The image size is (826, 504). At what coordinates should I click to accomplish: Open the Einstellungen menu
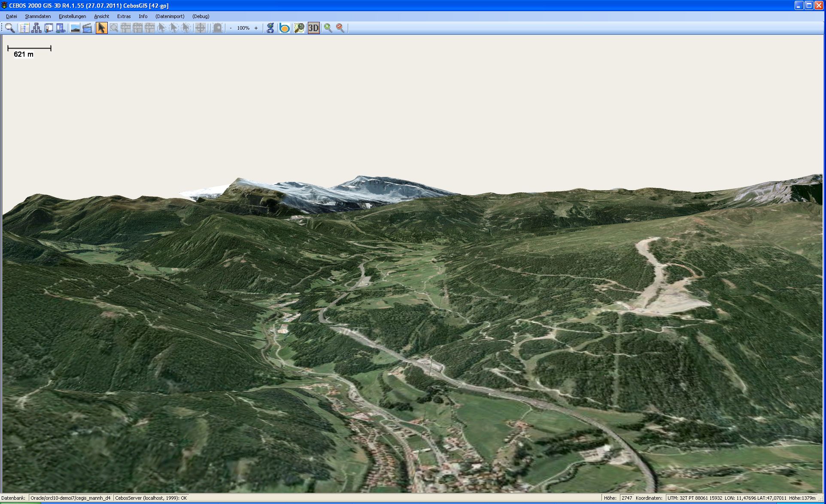pyautogui.click(x=72, y=16)
